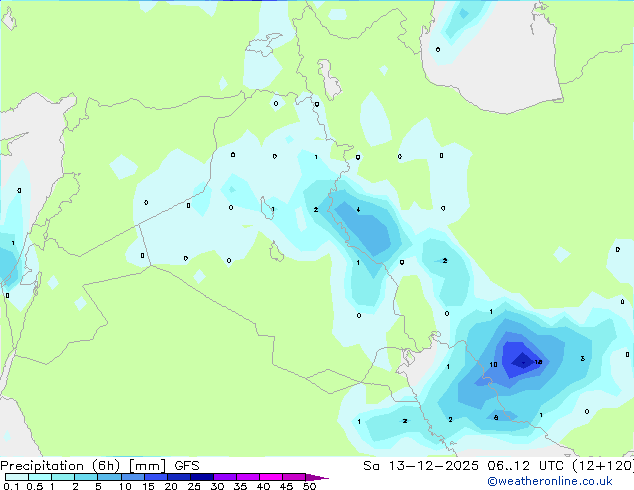Click the '35' legend scale label

pyautogui.click(x=240, y=486)
